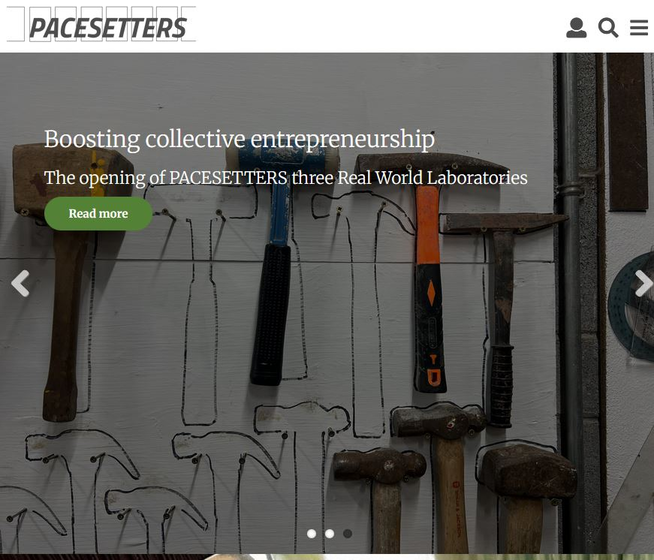The image size is (654, 560).
Task: Open the user account icon
Action: 576,28
